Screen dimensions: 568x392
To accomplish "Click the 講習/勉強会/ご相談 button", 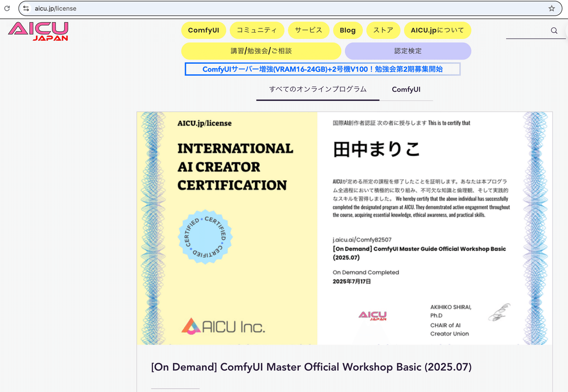I will [x=261, y=51].
